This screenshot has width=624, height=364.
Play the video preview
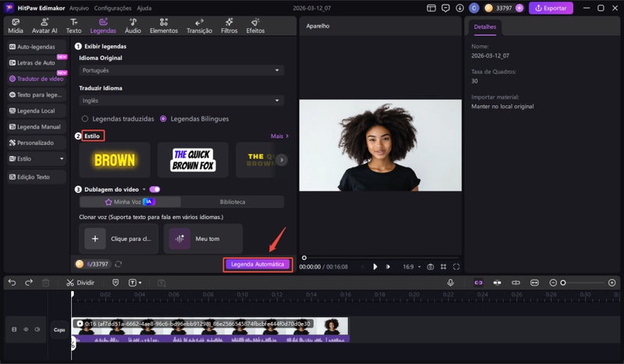point(375,267)
